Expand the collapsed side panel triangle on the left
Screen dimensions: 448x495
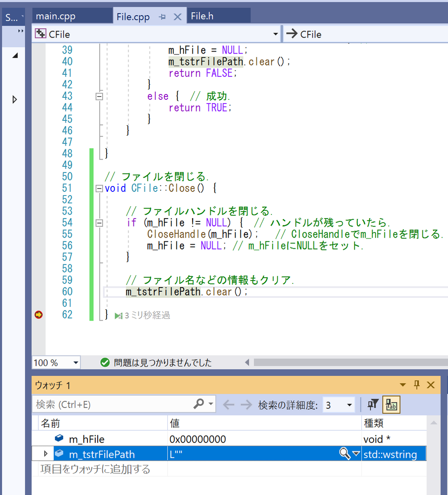click(15, 99)
